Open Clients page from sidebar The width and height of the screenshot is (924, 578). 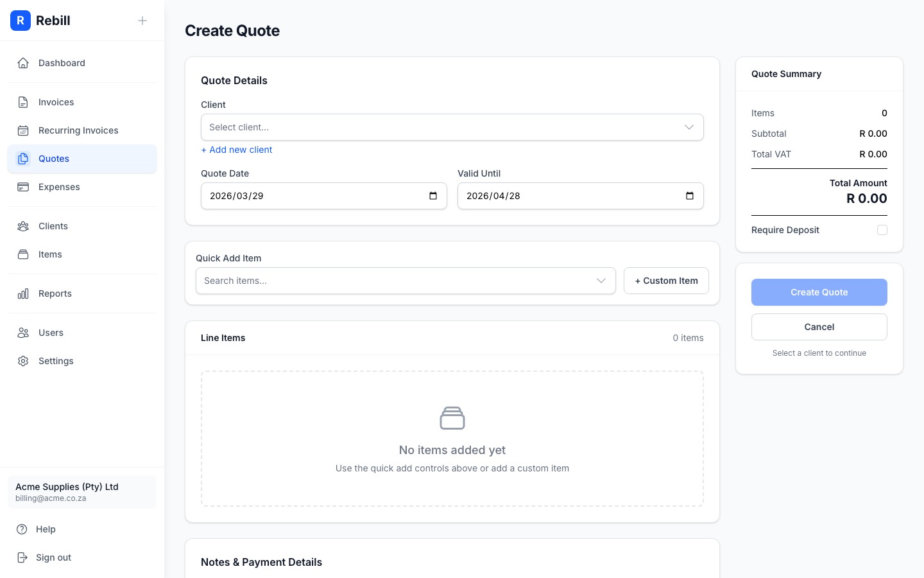click(x=53, y=226)
